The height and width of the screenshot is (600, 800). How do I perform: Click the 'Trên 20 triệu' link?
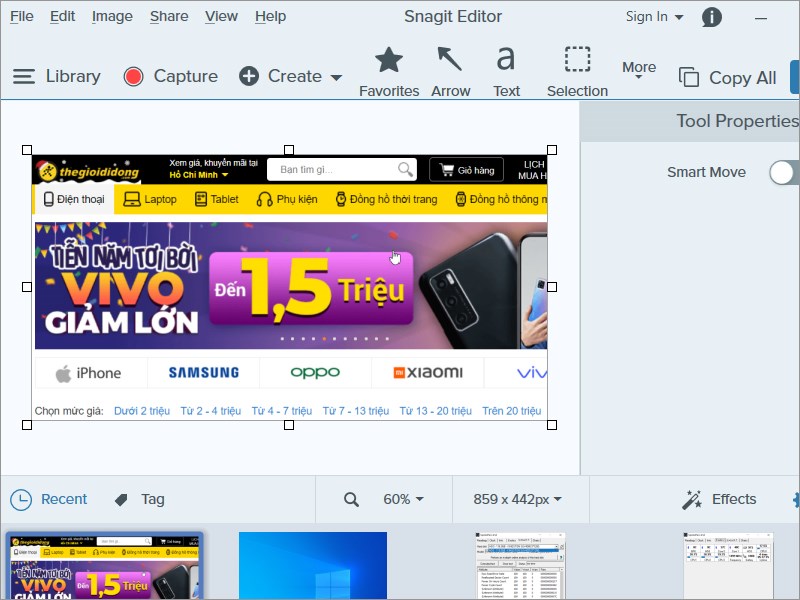tap(512, 411)
